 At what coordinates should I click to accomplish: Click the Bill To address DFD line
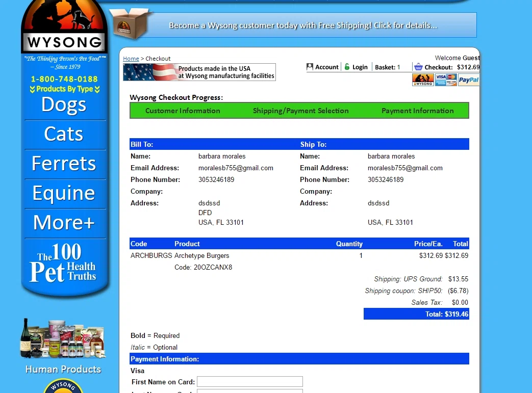205,213
